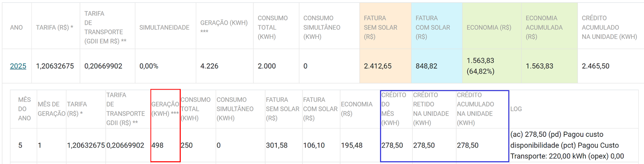Select the MÊS DO ANO column header
Image resolution: width=644 pixels, height=164 pixels.
[25, 109]
